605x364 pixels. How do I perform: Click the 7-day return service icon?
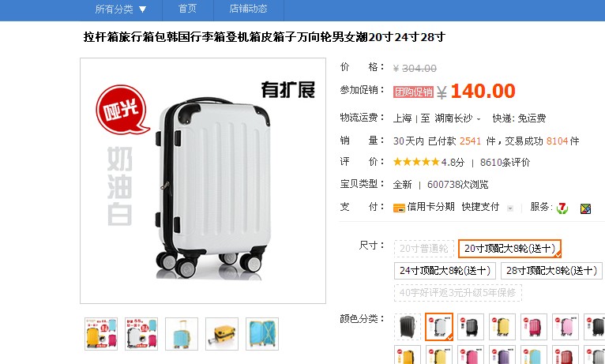click(562, 208)
